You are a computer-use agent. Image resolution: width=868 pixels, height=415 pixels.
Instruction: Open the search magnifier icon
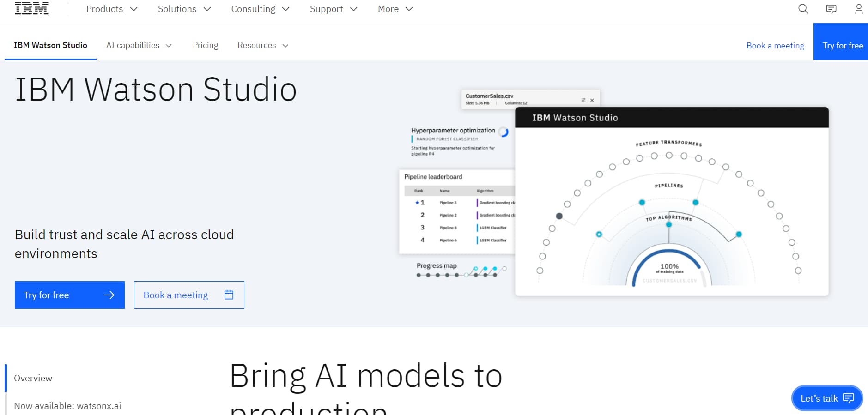point(803,9)
